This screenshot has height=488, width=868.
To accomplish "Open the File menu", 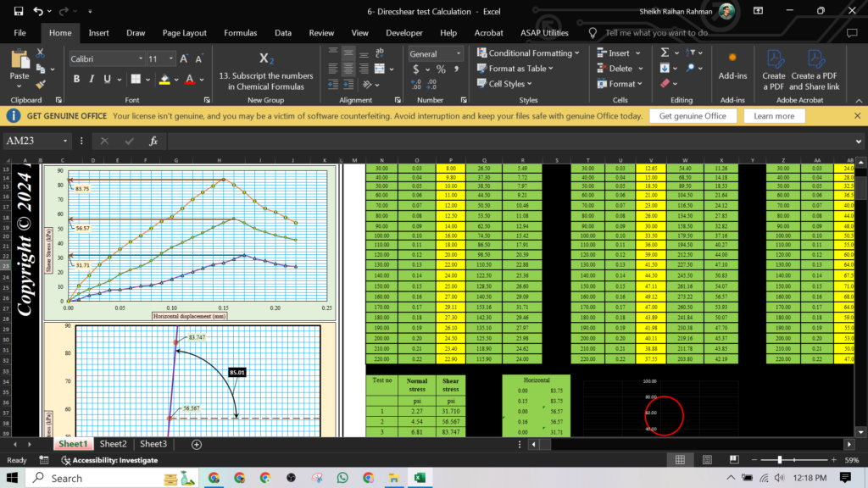I will (x=20, y=33).
